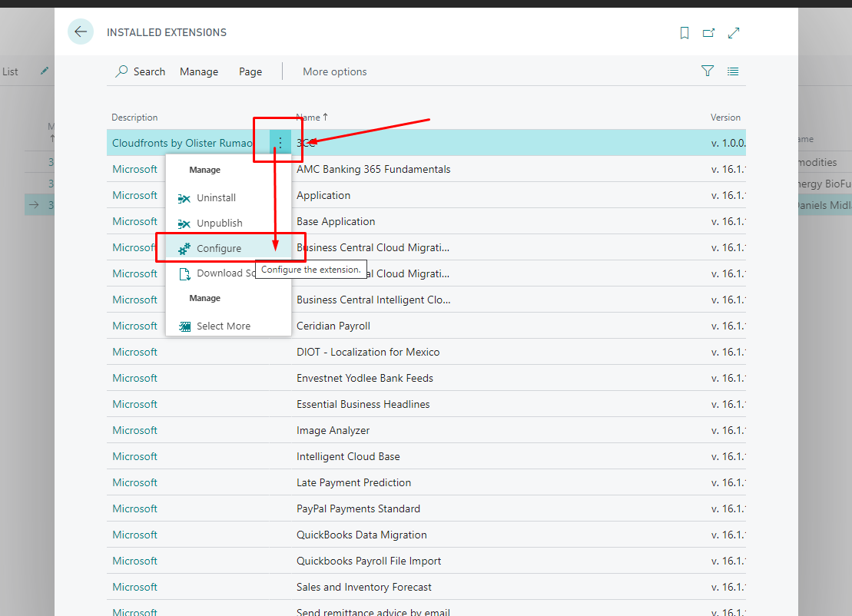Click More options
Viewport: 852px width, 616px height.
click(335, 71)
